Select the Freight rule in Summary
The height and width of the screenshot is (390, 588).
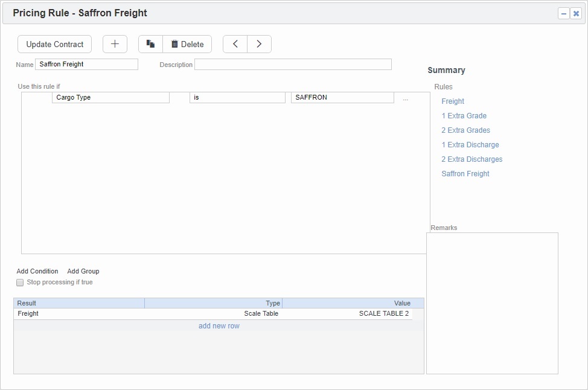point(453,101)
